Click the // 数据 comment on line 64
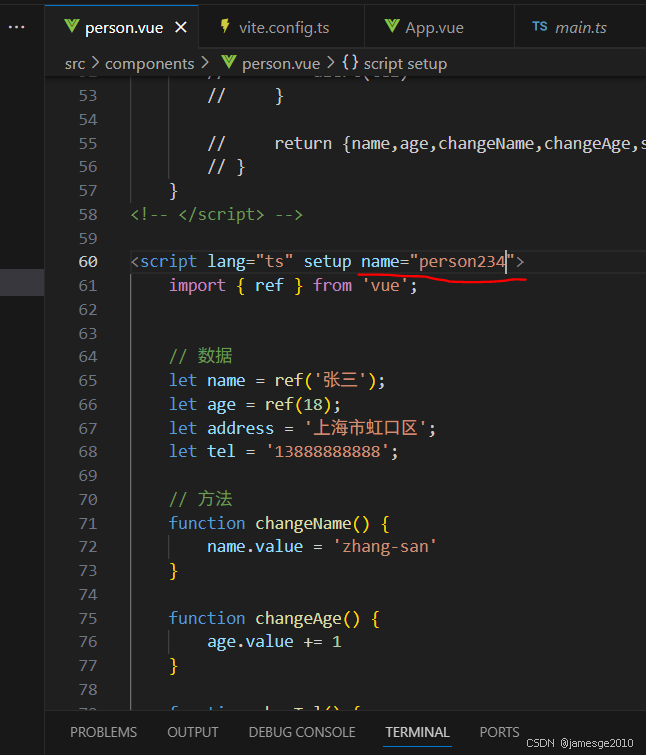 pos(201,357)
